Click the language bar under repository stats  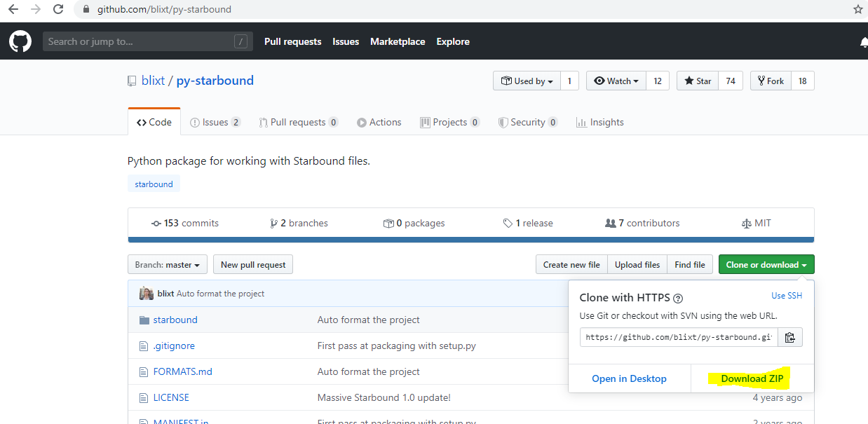click(471, 240)
